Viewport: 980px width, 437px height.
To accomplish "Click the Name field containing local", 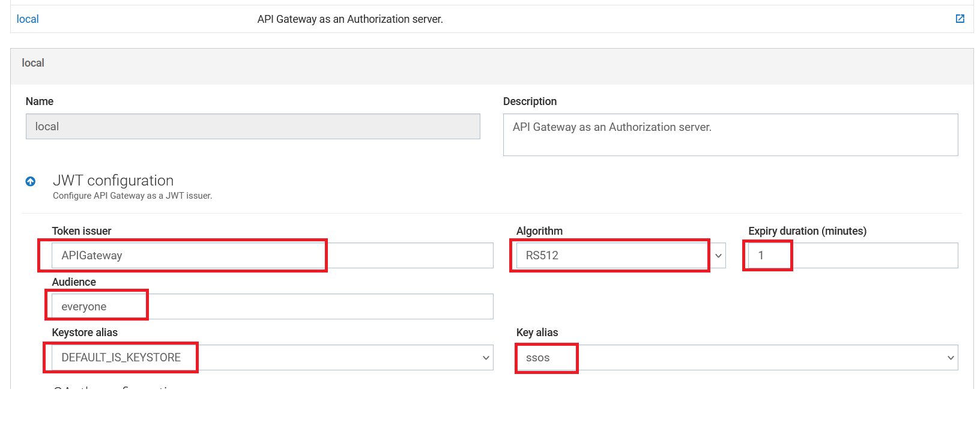I will pyautogui.click(x=253, y=127).
